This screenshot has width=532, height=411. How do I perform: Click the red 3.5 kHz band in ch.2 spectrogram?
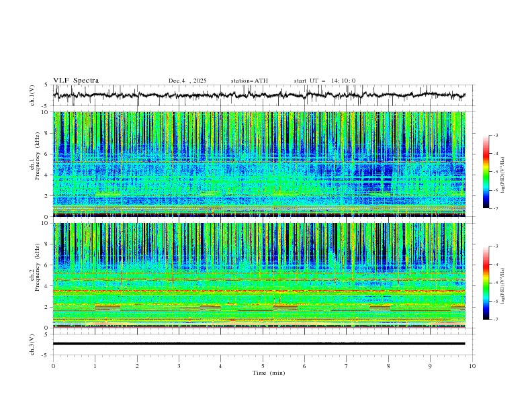point(259,291)
